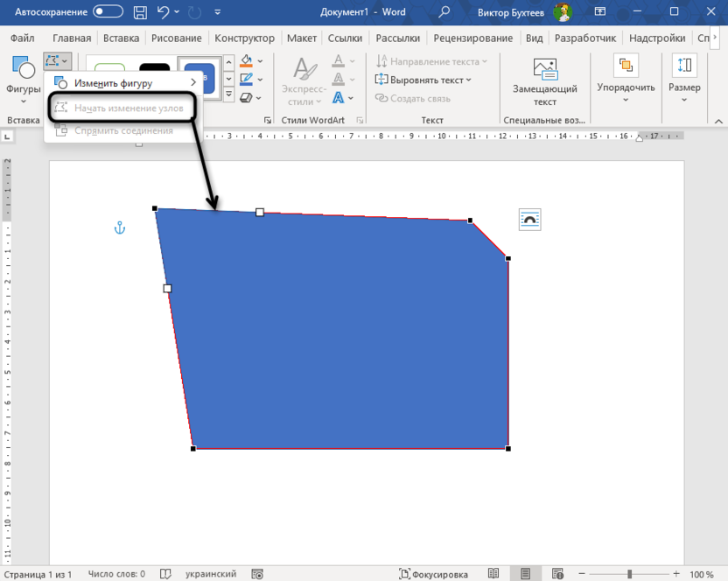The height and width of the screenshot is (581, 728).
Task: Open the Shape Fill paint bucket
Action: pyautogui.click(x=247, y=61)
